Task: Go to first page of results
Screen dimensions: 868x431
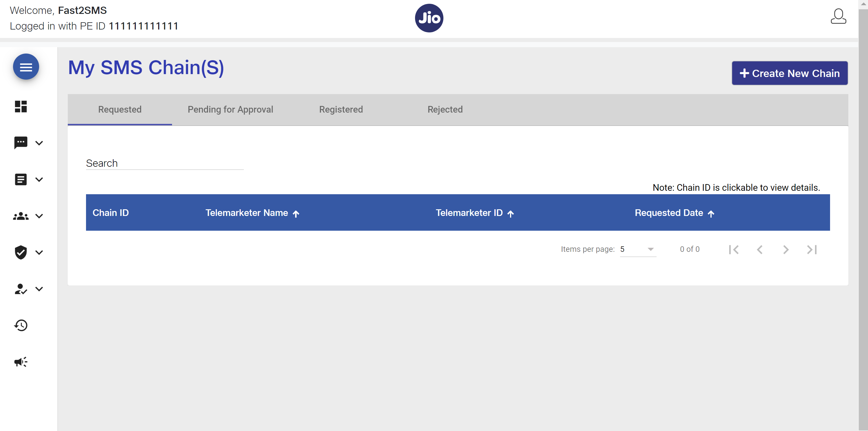Action: [x=734, y=250]
